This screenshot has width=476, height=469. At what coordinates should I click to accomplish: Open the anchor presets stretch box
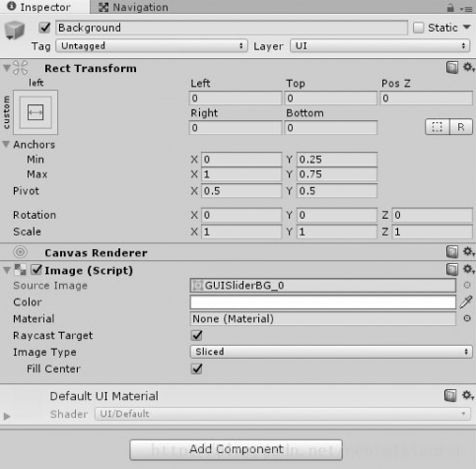[x=35, y=112]
